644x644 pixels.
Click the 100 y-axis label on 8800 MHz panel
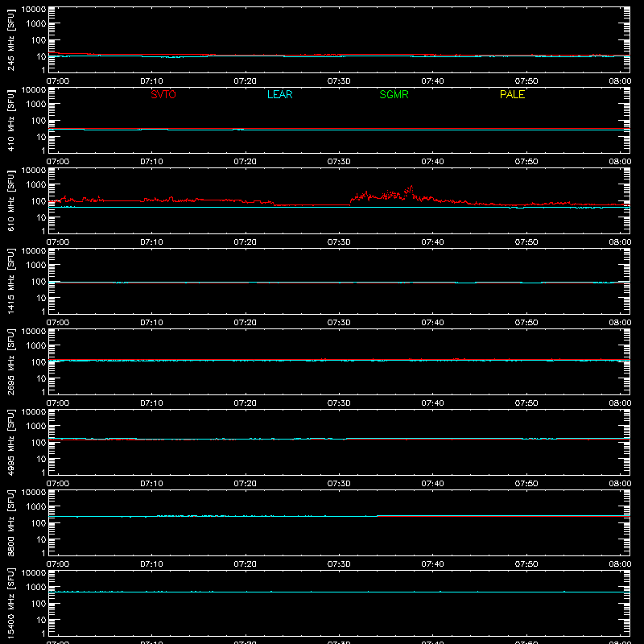click(x=38, y=523)
